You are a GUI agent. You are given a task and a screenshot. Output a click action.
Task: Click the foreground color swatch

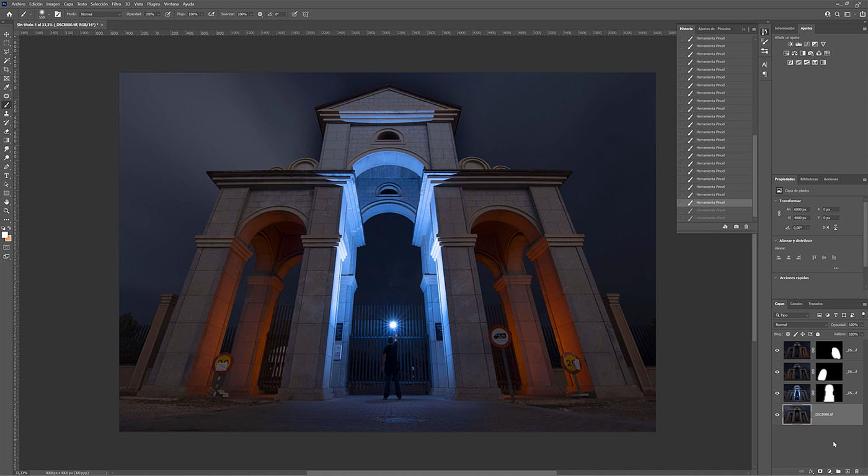5,235
